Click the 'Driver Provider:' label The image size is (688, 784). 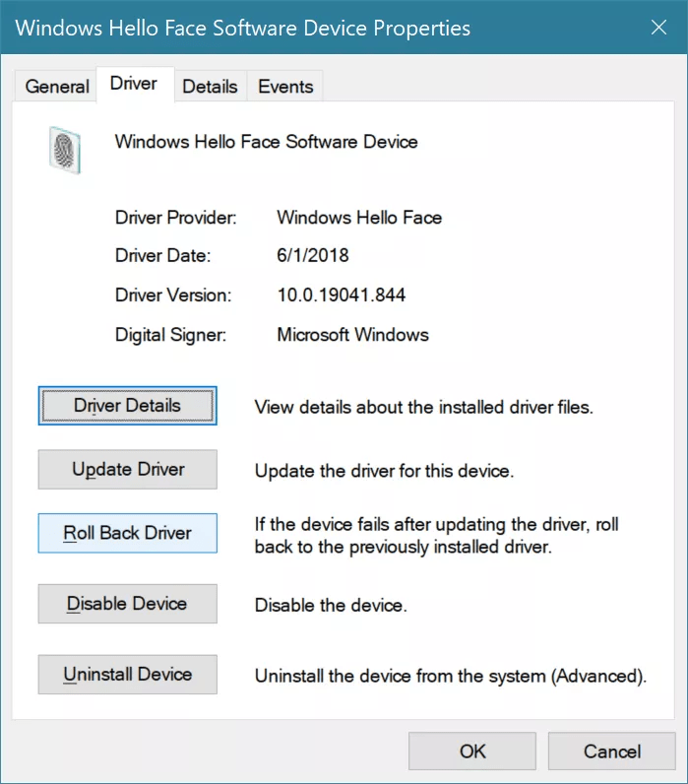tap(176, 218)
